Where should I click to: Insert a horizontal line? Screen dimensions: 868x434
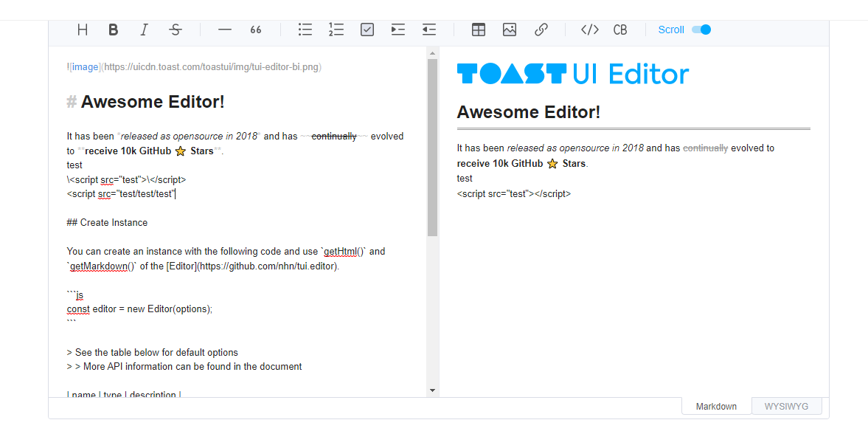(x=224, y=30)
